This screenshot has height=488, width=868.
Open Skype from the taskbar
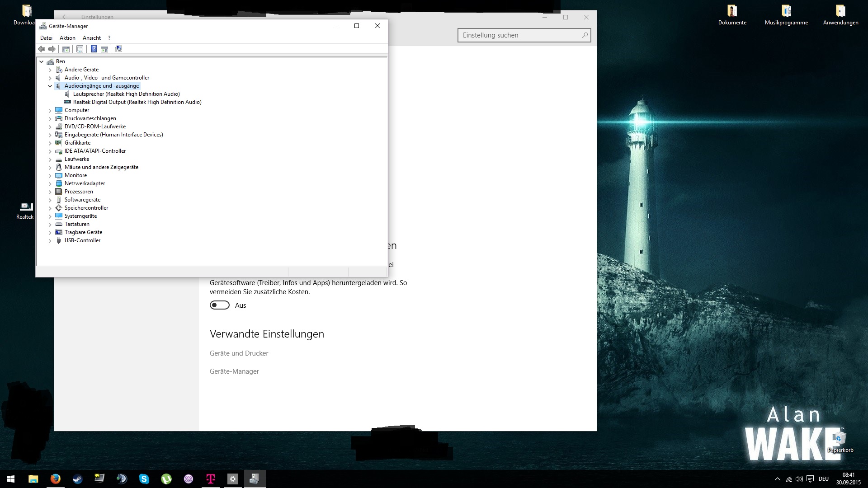tap(144, 479)
